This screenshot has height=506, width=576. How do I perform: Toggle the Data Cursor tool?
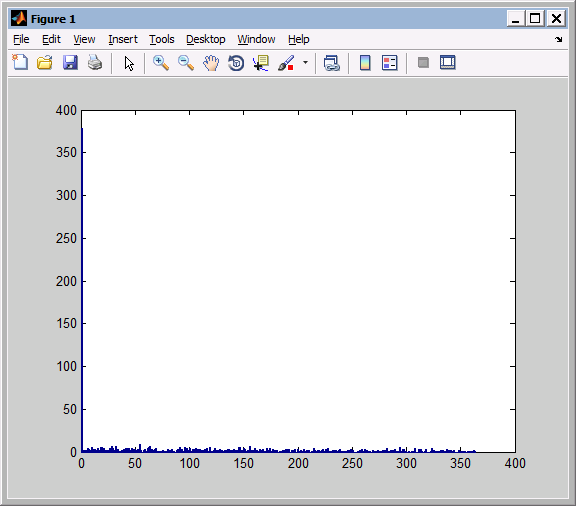coord(261,63)
